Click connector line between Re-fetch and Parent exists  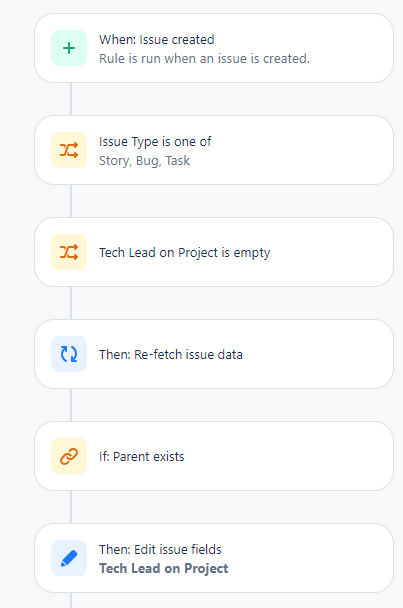tap(71, 405)
